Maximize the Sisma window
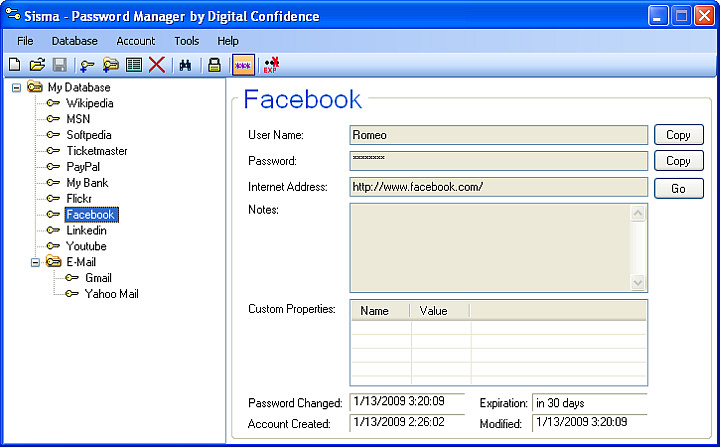 coord(681,16)
